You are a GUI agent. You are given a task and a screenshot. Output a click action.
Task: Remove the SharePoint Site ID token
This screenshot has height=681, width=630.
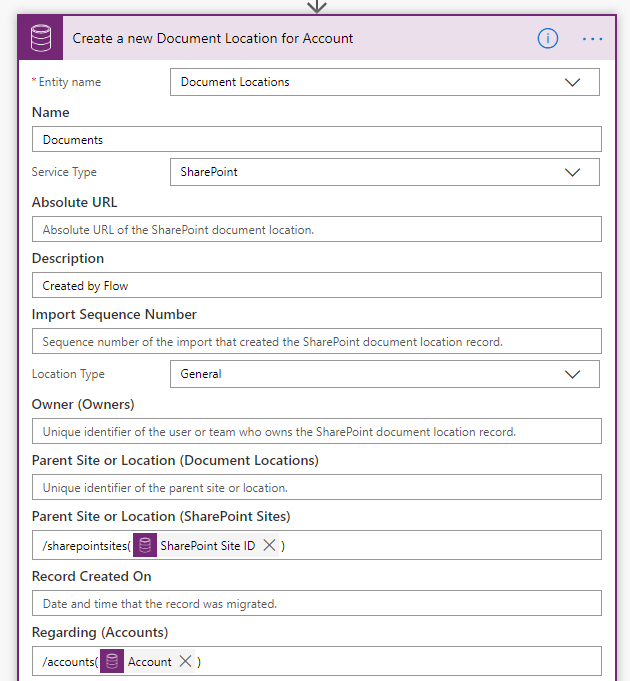pos(269,546)
